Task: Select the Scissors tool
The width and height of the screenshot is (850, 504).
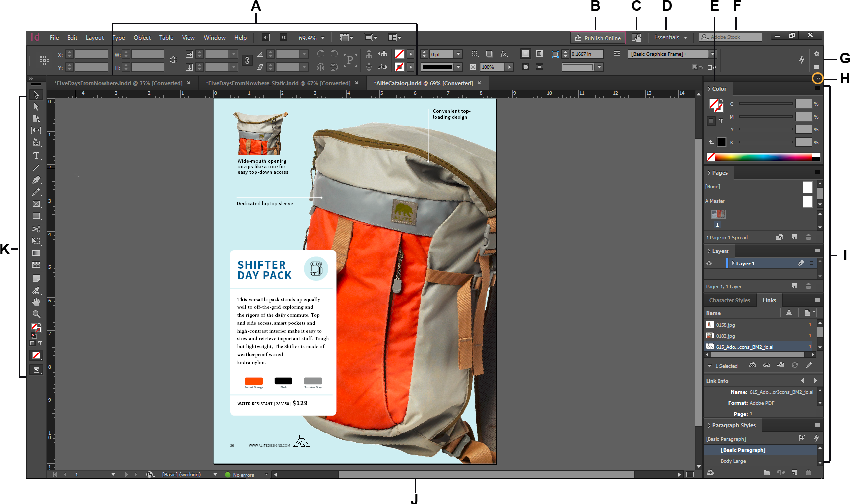Action: click(x=36, y=229)
